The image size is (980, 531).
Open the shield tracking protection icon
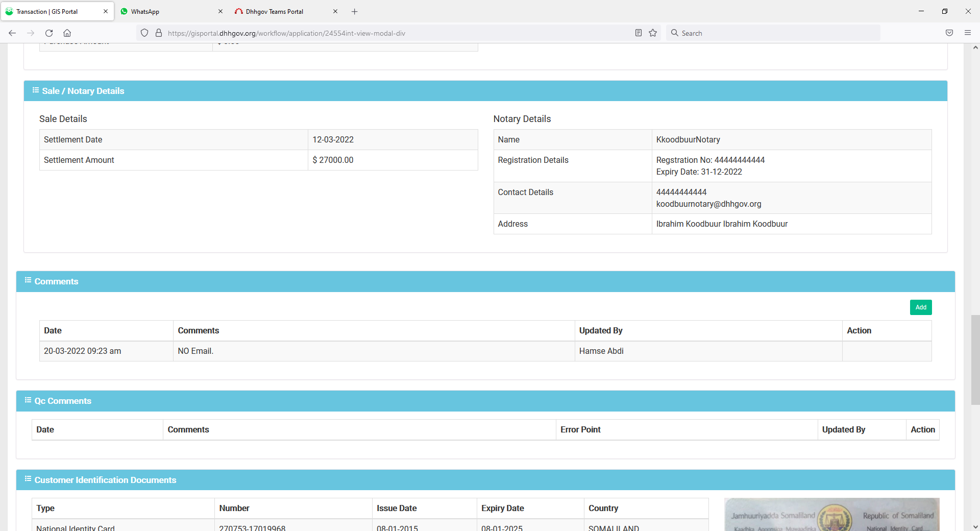pos(144,33)
